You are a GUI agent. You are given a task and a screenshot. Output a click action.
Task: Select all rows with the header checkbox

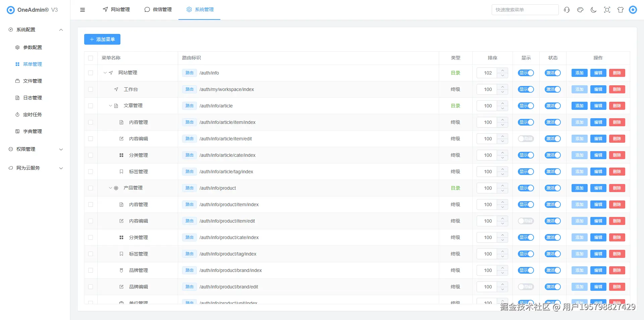click(91, 58)
